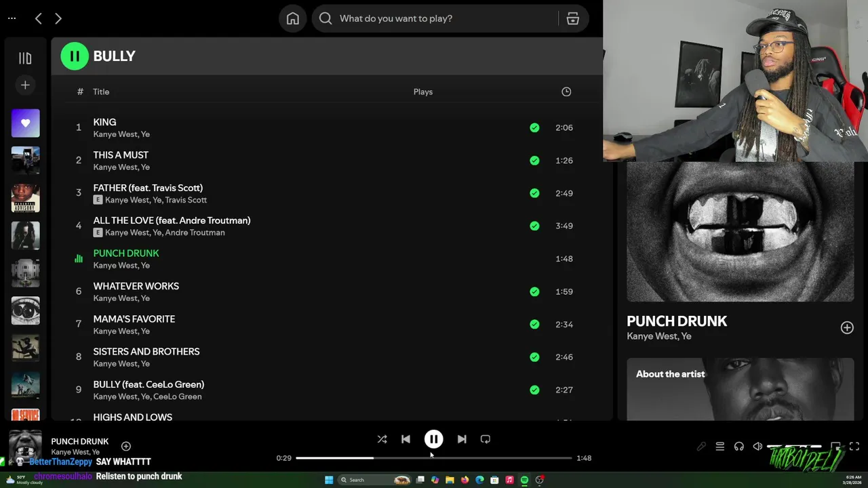This screenshot has width=868, height=488.
Task: Toggle saved checkmark for SISTERS AND BROTHERS
Action: [534, 357]
